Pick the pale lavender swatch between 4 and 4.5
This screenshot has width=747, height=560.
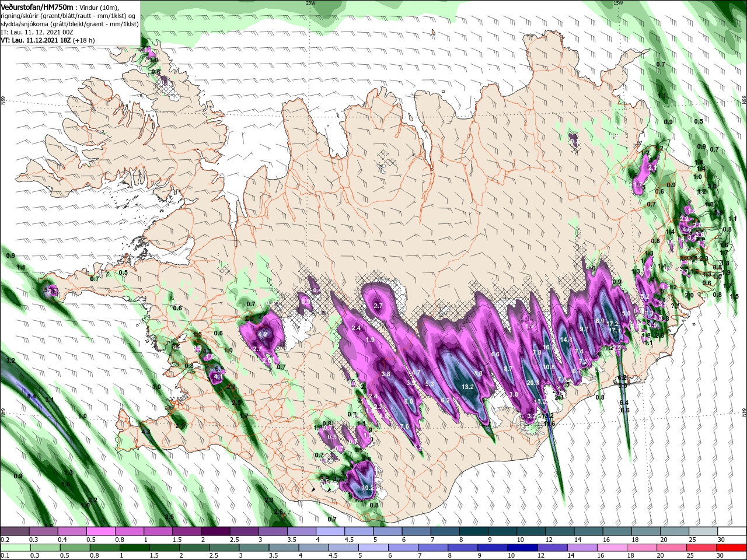330,531
